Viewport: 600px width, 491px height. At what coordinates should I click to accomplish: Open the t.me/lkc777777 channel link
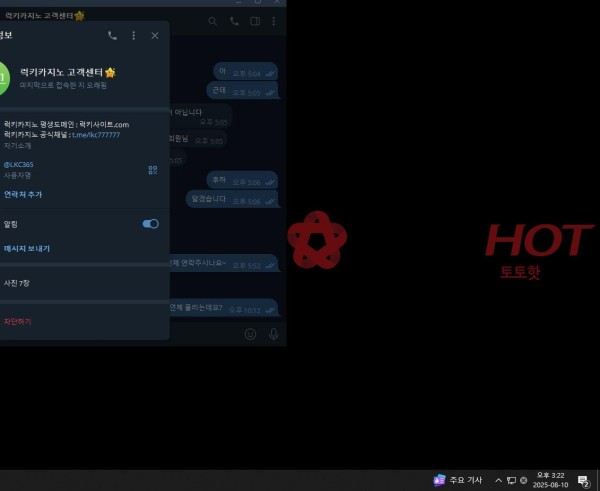[x=96, y=135]
